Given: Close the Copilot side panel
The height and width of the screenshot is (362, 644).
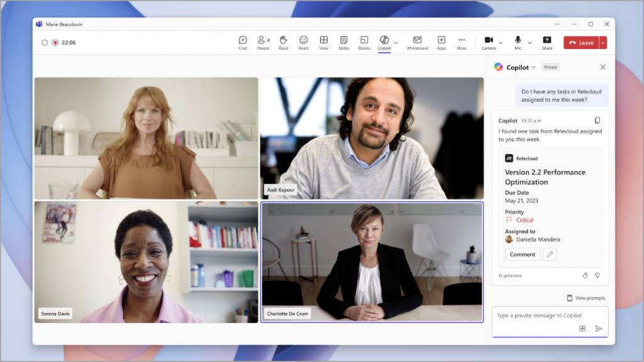Looking at the screenshot, I should coord(602,67).
